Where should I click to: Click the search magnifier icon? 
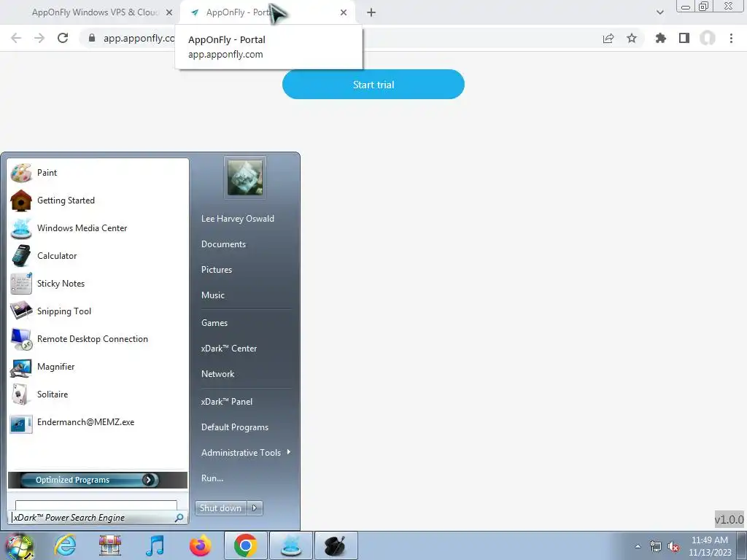(179, 518)
